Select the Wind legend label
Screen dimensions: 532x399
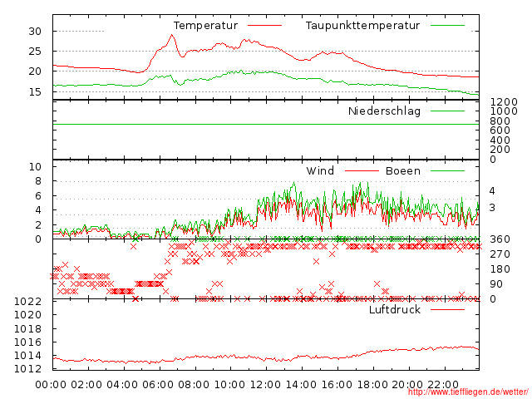(x=320, y=171)
